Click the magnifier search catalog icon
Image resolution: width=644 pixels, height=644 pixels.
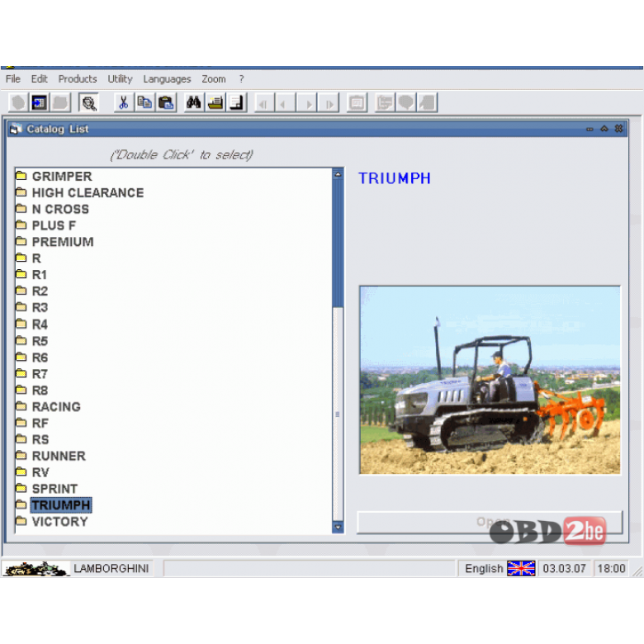point(88,102)
